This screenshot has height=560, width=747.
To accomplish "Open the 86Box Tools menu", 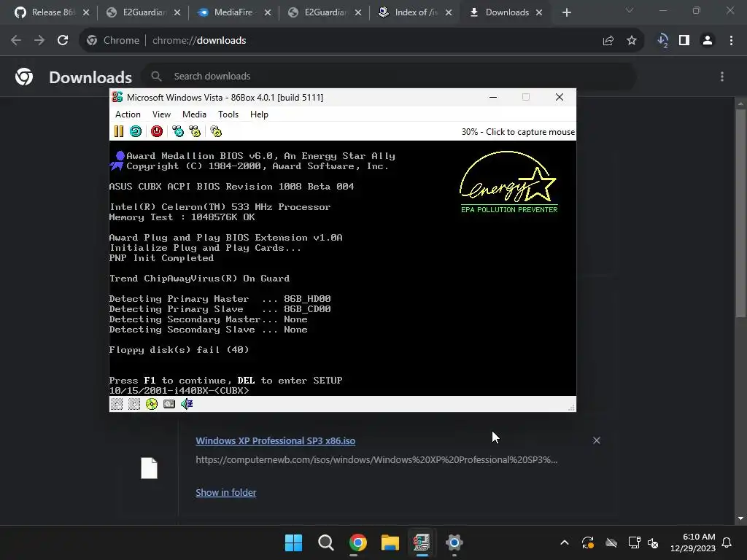I will point(228,114).
